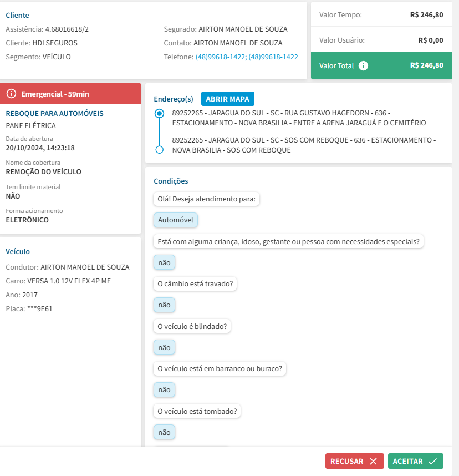Click the 'não' answer under veículo tombado
459x476 pixels.
coord(164,432)
